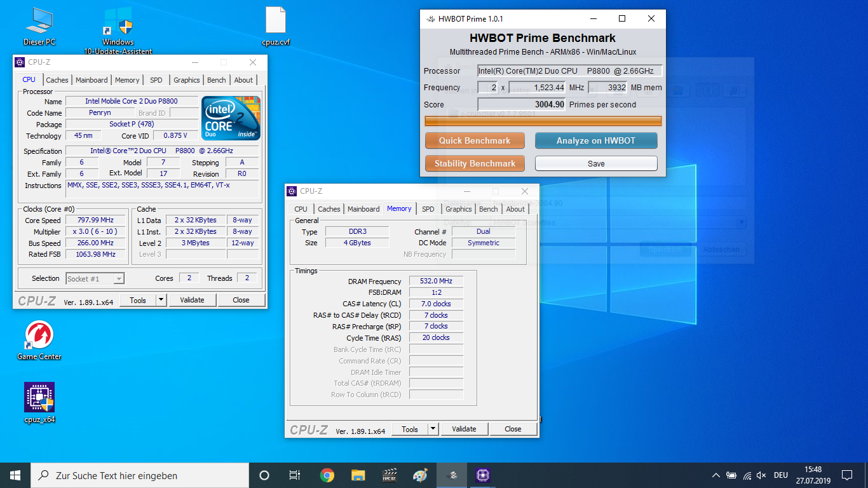Image resolution: width=868 pixels, height=488 pixels.
Task: Click the Score field showing 3004.90
Action: point(522,104)
